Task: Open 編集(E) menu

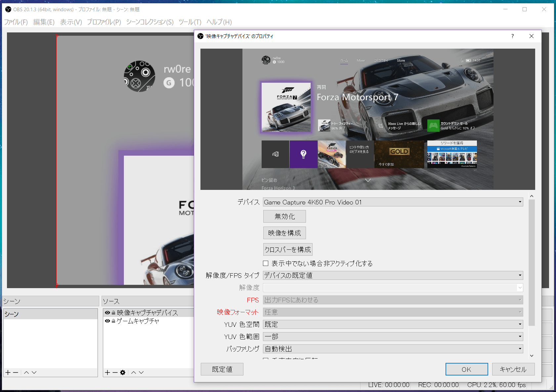Action: (x=44, y=22)
